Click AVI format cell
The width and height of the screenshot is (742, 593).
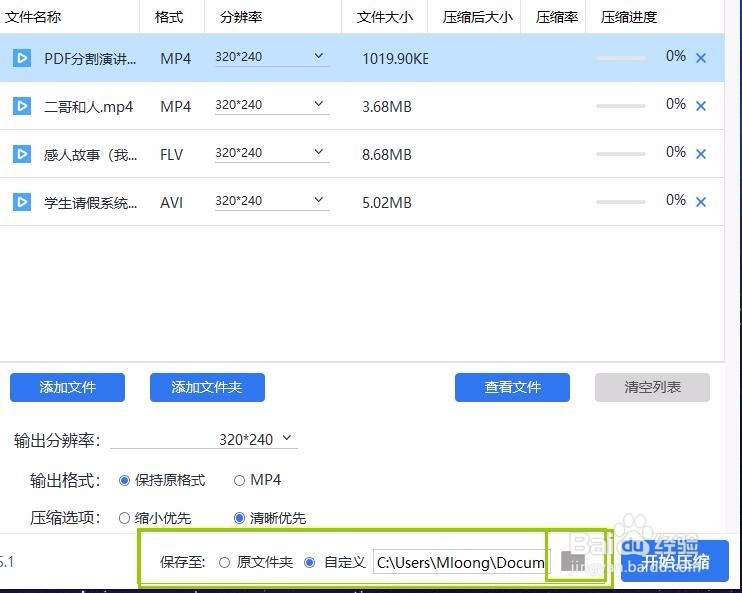(x=171, y=203)
